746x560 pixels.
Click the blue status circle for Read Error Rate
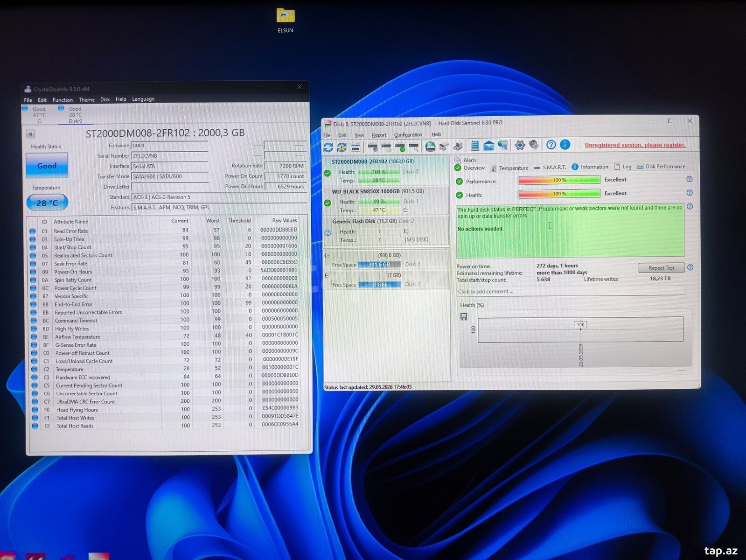[33, 231]
